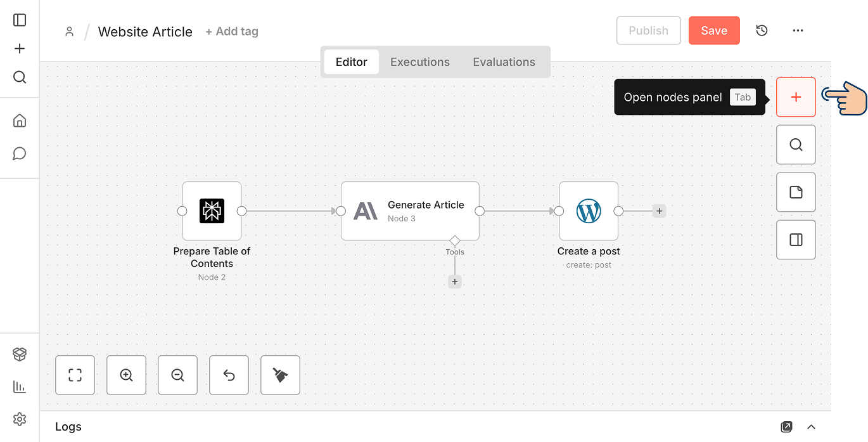The width and height of the screenshot is (868, 442).
Task: Save the Website Article workflow
Action: (714, 30)
